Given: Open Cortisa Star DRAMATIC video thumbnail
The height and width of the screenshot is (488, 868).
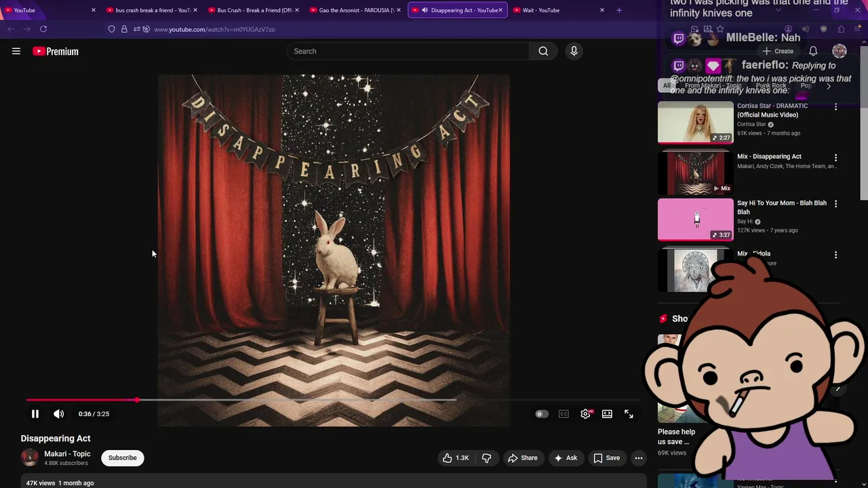Looking at the screenshot, I should (695, 123).
